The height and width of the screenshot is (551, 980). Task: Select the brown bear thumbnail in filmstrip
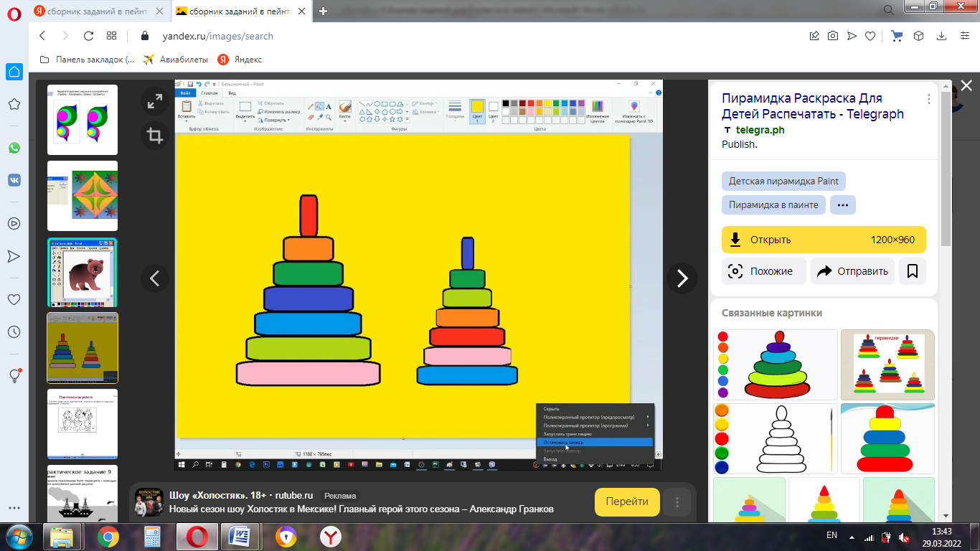click(83, 273)
